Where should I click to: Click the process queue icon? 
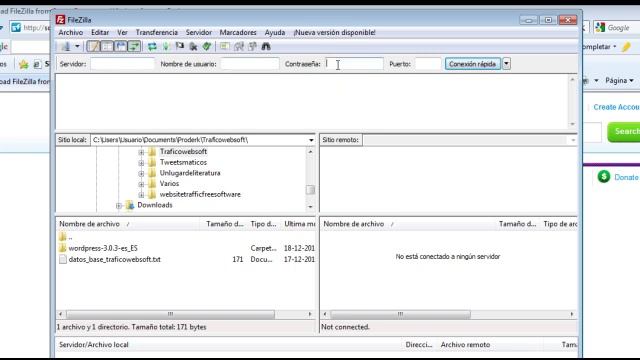point(166,47)
